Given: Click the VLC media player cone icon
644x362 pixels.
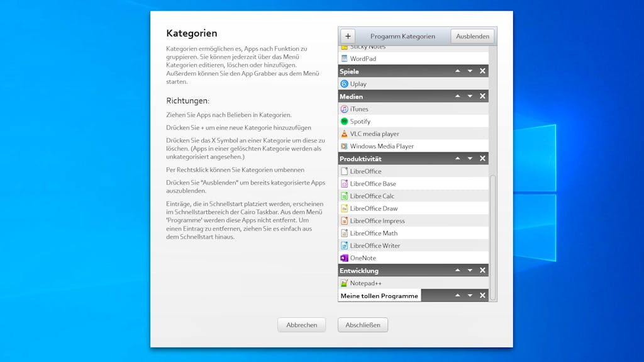Looking at the screenshot, I should tap(344, 133).
